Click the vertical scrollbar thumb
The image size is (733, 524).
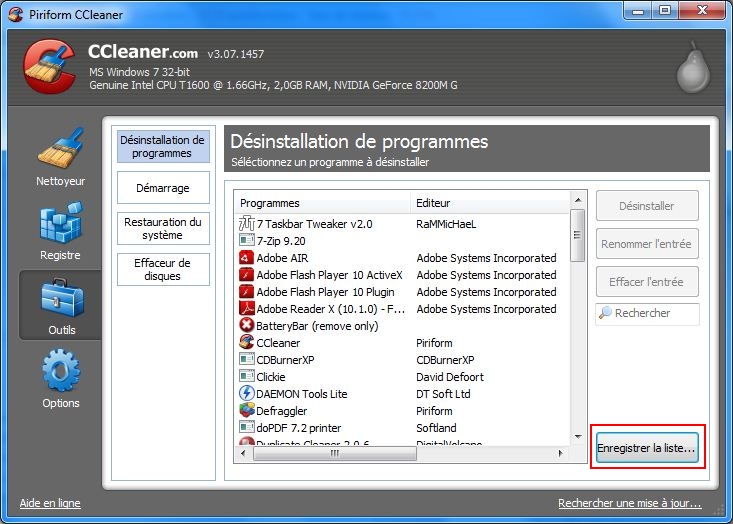(x=578, y=235)
